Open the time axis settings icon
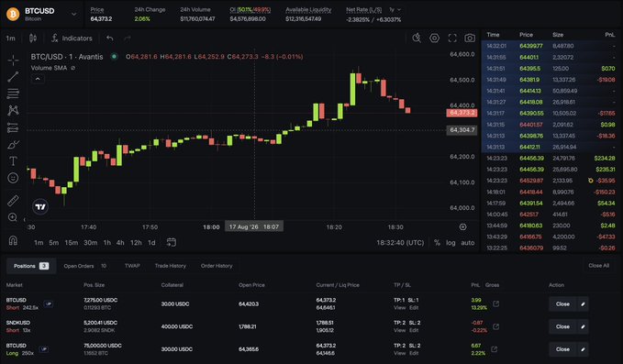Screen dimensions: 623x364 [462, 227]
